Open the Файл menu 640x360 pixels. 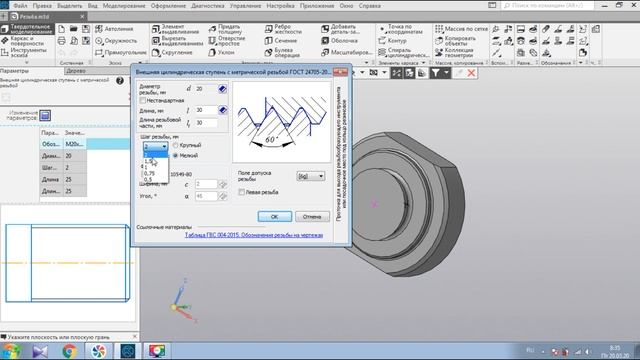(x=20, y=6)
